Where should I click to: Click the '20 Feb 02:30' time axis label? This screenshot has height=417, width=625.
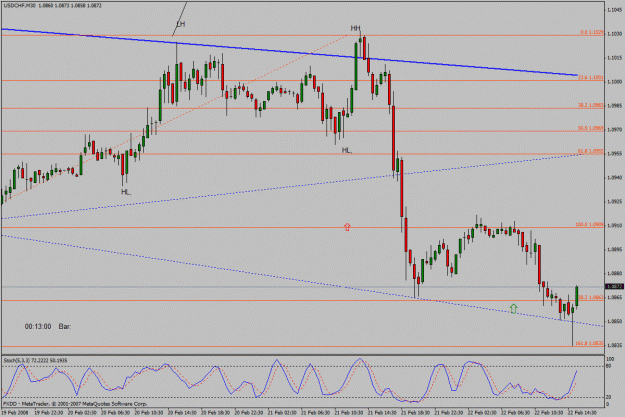coord(82,413)
